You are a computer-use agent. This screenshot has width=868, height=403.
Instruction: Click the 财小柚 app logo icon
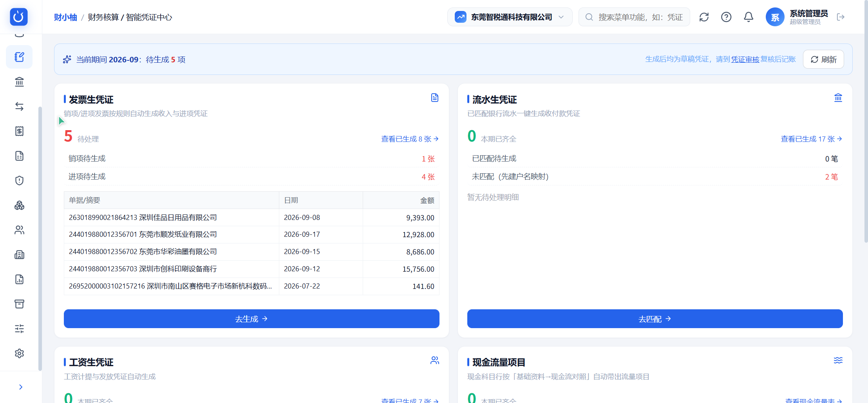pyautogui.click(x=19, y=17)
